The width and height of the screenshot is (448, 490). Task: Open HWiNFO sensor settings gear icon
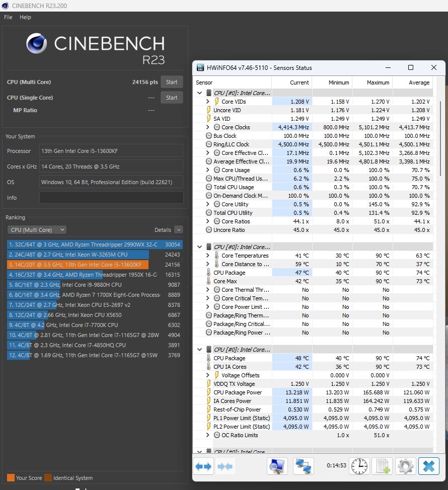point(406,466)
